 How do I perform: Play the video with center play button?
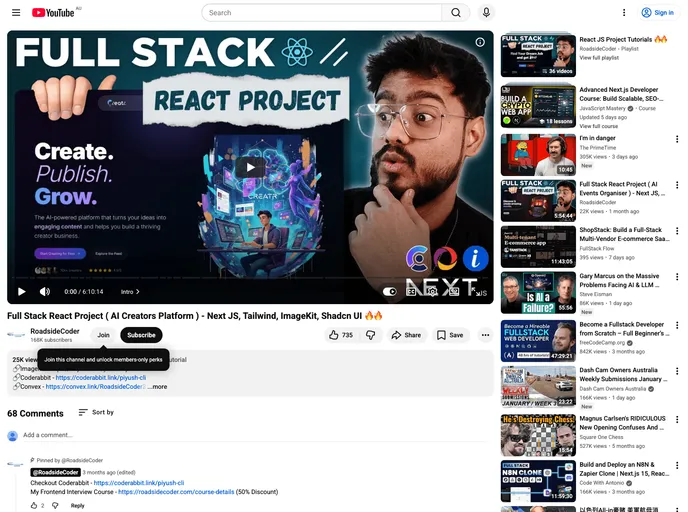click(x=250, y=167)
